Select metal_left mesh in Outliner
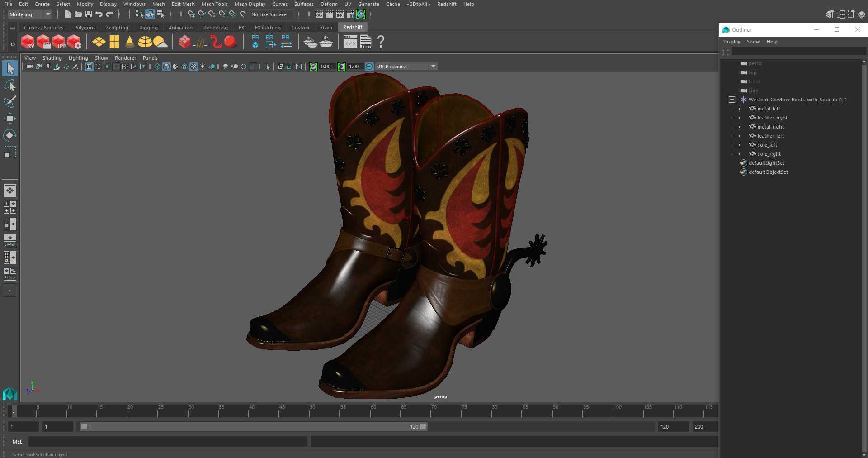 pyautogui.click(x=769, y=109)
